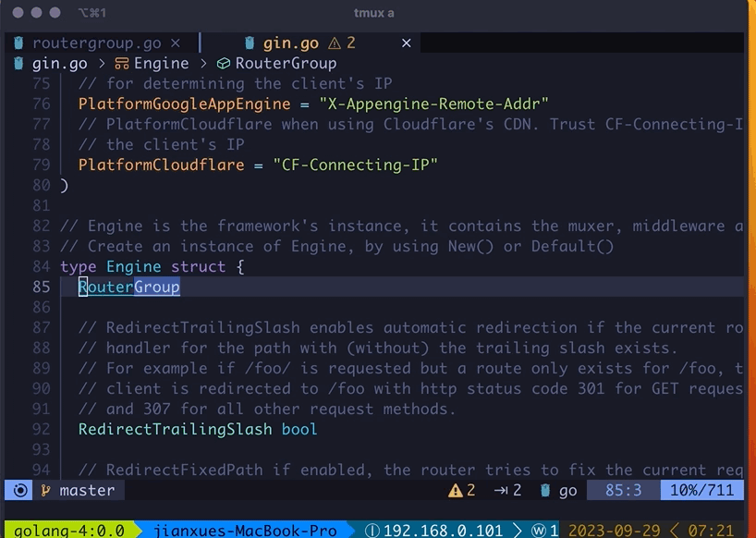756x538 pixels.
Task: Click the closing parenthesis on line 80
Action: pyautogui.click(x=64, y=186)
